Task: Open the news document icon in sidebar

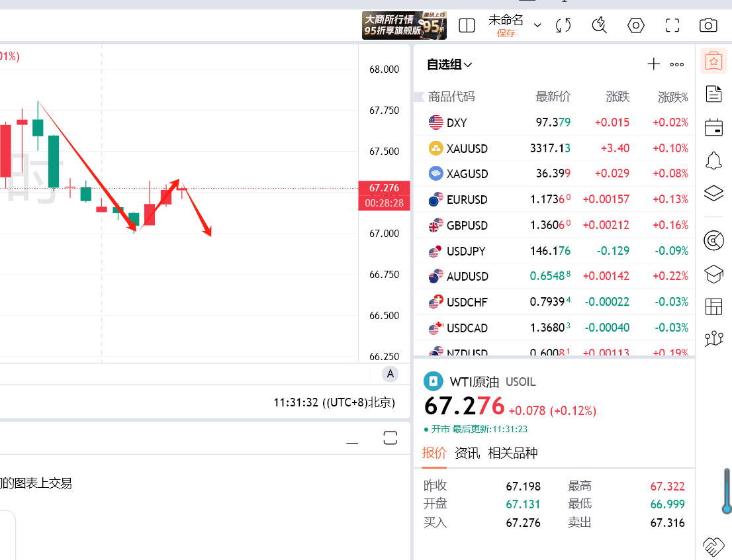Action: (713, 94)
